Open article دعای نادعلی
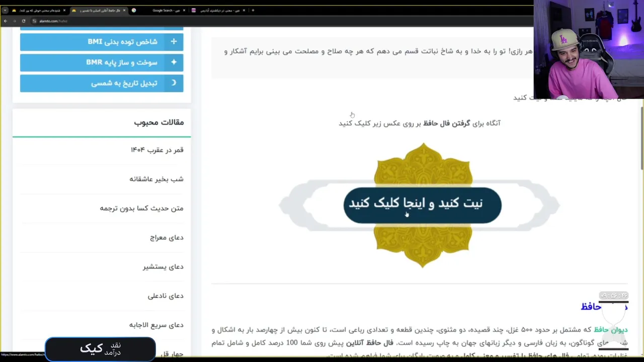 166,296
